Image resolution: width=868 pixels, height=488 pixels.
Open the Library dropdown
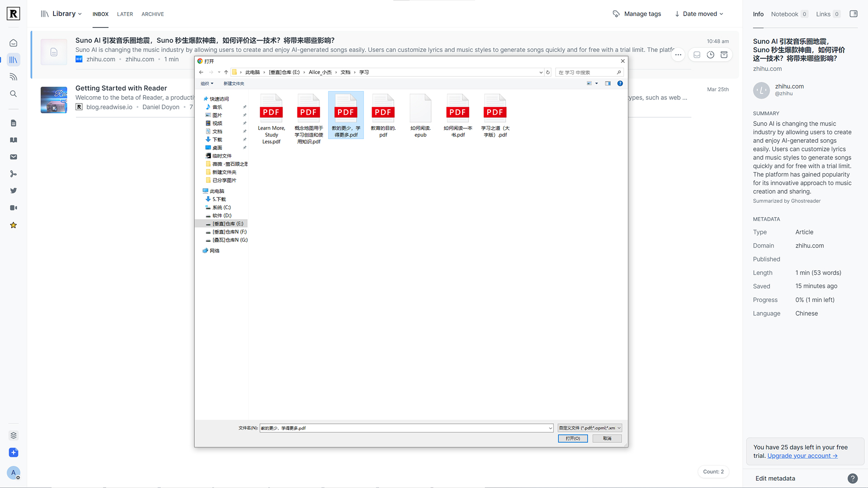point(61,14)
